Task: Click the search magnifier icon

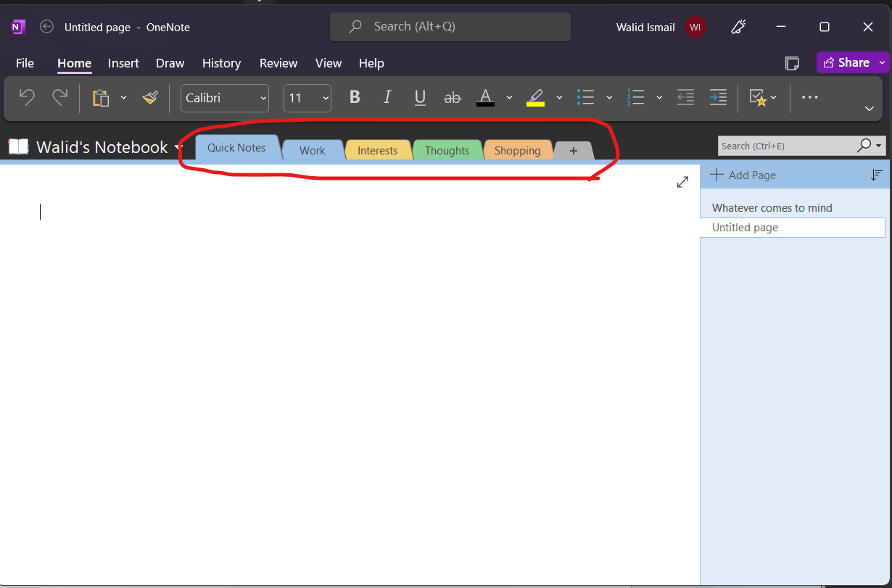Action: [864, 146]
